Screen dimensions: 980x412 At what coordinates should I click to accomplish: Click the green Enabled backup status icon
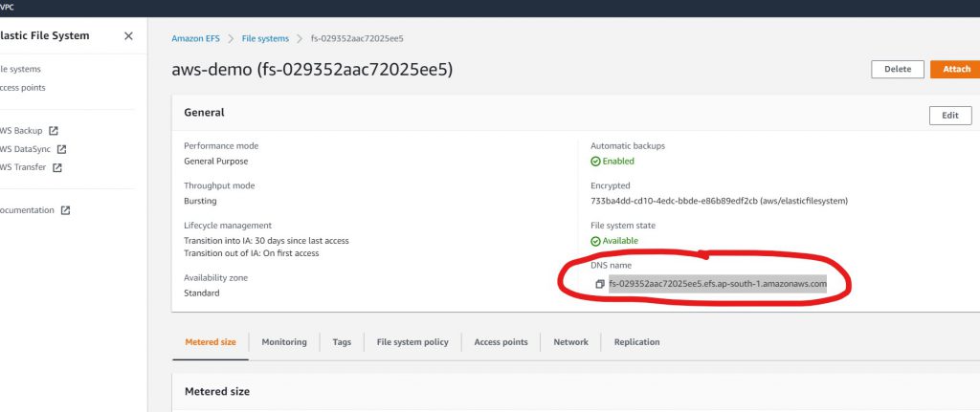pyautogui.click(x=595, y=162)
